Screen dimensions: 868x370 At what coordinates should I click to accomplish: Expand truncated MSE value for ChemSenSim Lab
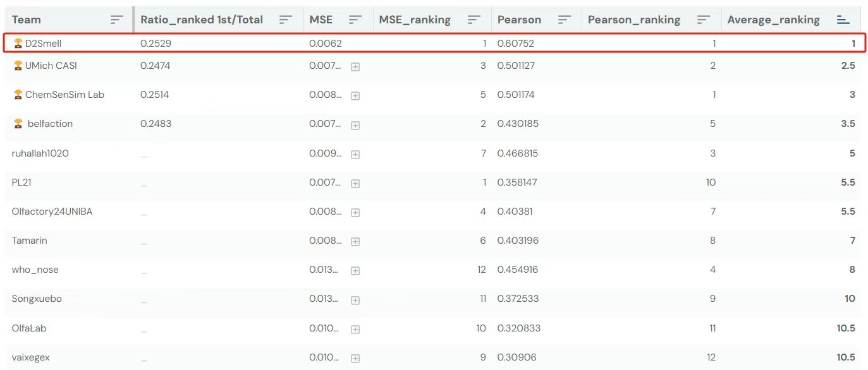(355, 95)
